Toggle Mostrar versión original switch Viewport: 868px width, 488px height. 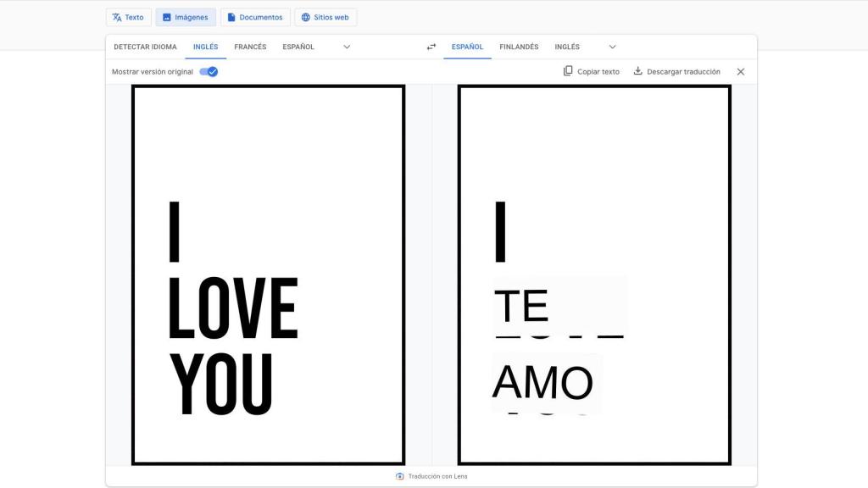click(209, 72)
